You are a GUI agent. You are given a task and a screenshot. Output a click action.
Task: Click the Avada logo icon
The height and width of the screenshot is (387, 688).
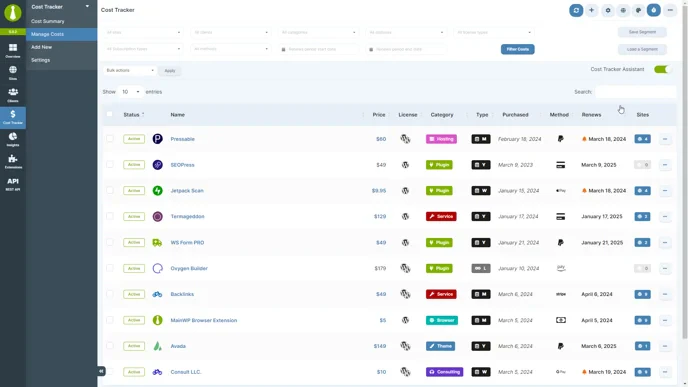[158, 346]
